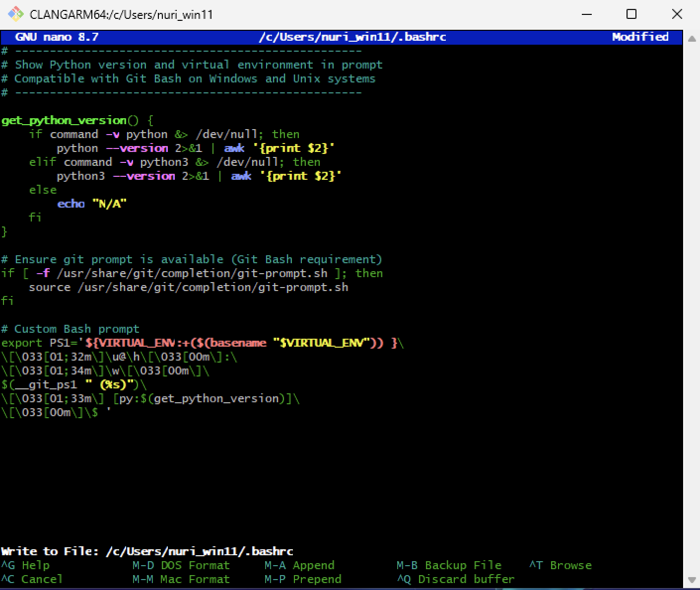Click the 'source /usr/share/git' line
This screenshot has height=590, width=700.
coord(189,287)
